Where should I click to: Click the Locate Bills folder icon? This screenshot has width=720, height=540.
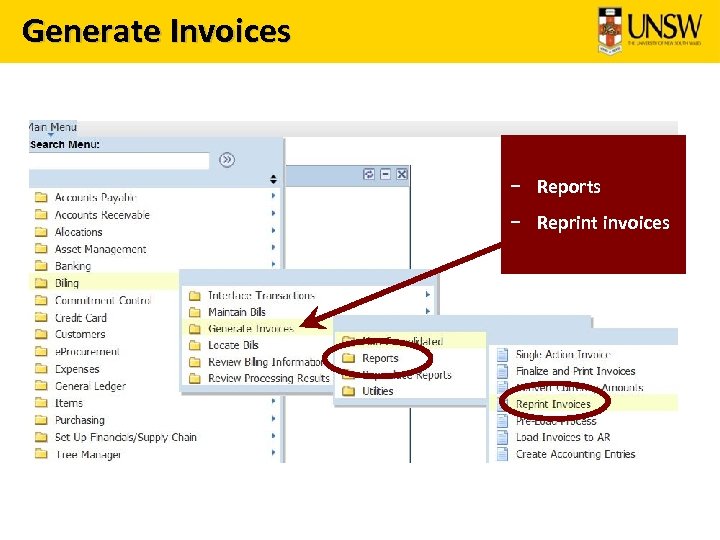point(195,345)
